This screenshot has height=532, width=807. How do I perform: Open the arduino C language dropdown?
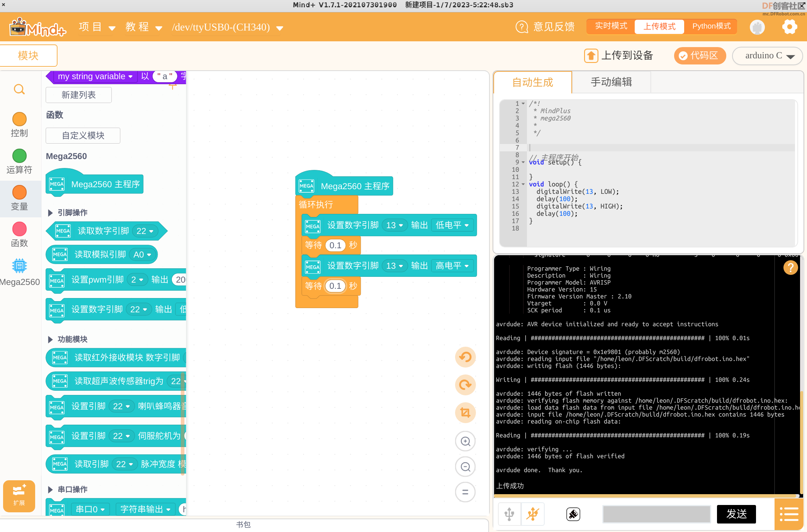click(x=768, y=56)
